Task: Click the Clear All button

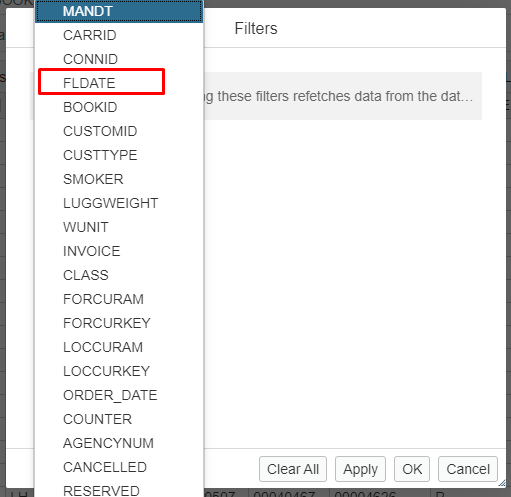Action: [x=293, y=469]
